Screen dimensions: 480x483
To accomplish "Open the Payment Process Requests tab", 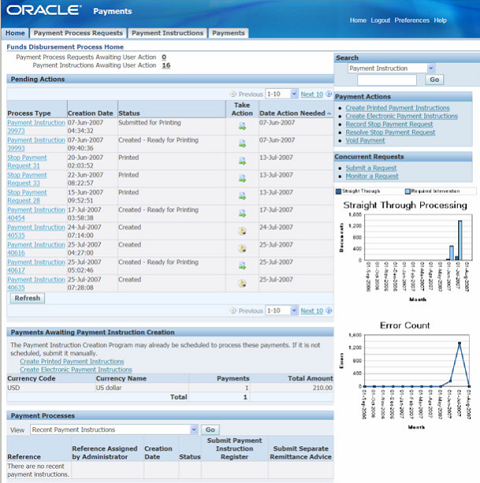I will pyautogui.click(x=78, y=33).
